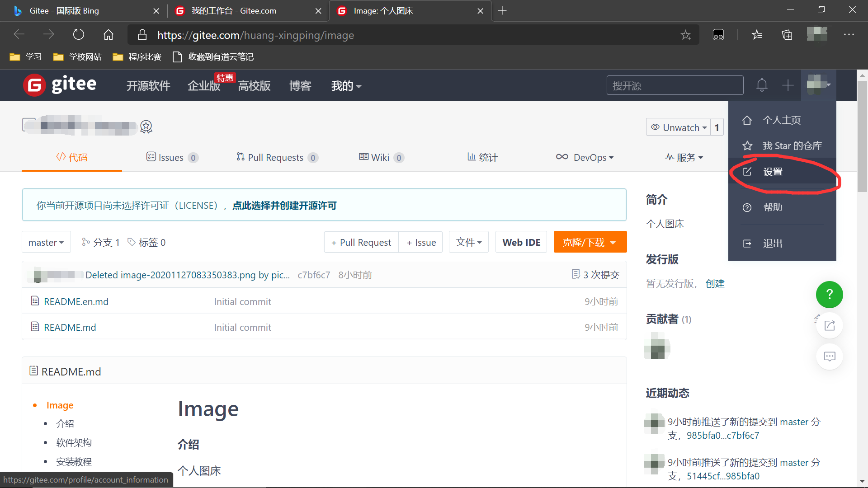Click commit hash c7bf6c7

click(x=314, y=275)
